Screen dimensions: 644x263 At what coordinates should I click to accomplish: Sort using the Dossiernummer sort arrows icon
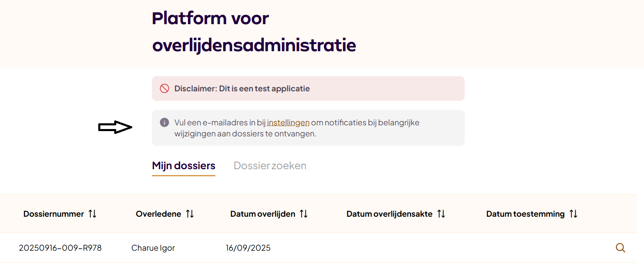point(93,213)
